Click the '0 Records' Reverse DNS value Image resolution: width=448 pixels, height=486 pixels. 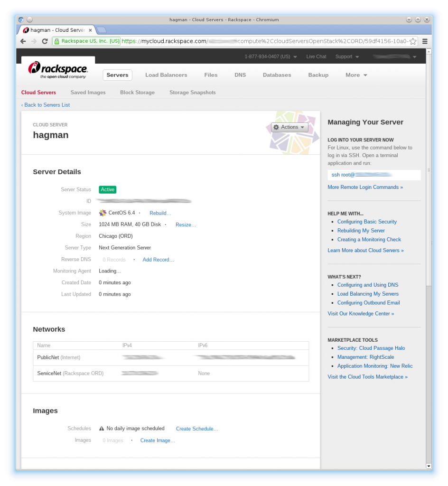click(x=114, y=260)
